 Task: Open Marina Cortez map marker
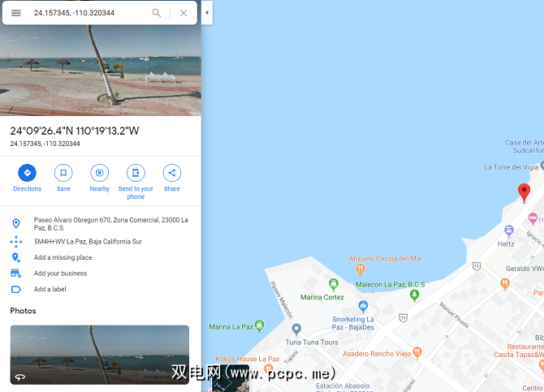[334, 284]
